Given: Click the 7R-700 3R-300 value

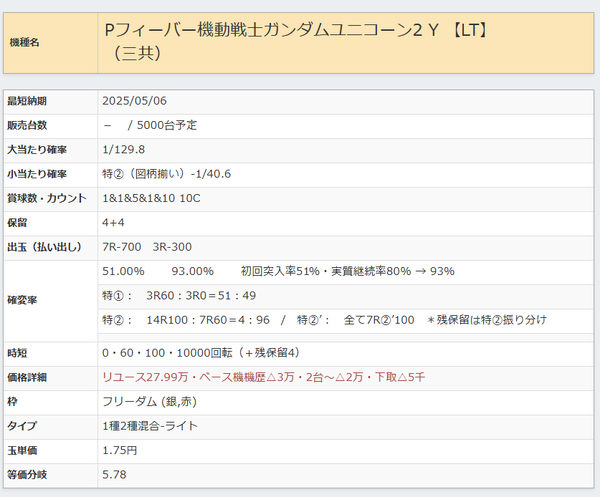Looking at the screenshot, I should pyautogui.click(x=147, y=247).
